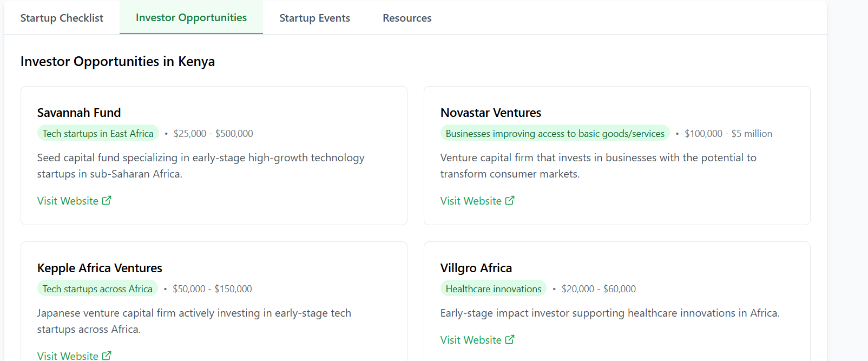Click the "Businesses improving access to basic goods/services" tag
Image resolution: width=868 pixels, height=361 pixels.
(555, 134)
